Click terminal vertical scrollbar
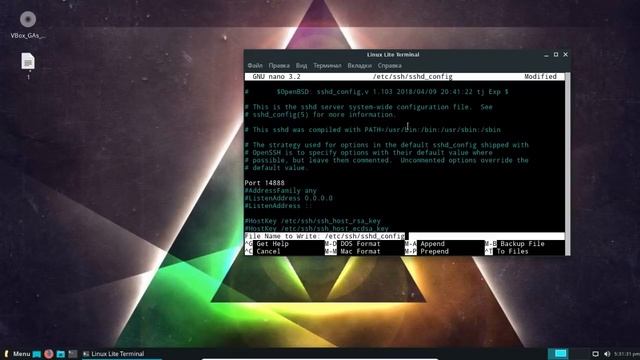640x360 pixels. 568,164
